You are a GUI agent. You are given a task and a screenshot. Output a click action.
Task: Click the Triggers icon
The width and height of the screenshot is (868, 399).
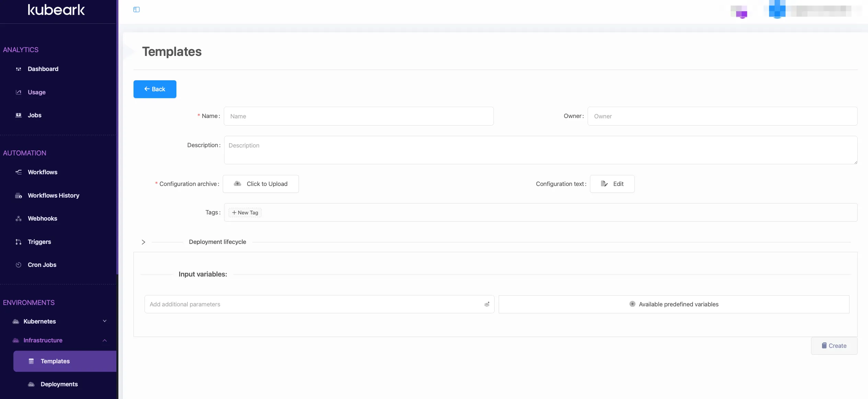click(19, 242)
